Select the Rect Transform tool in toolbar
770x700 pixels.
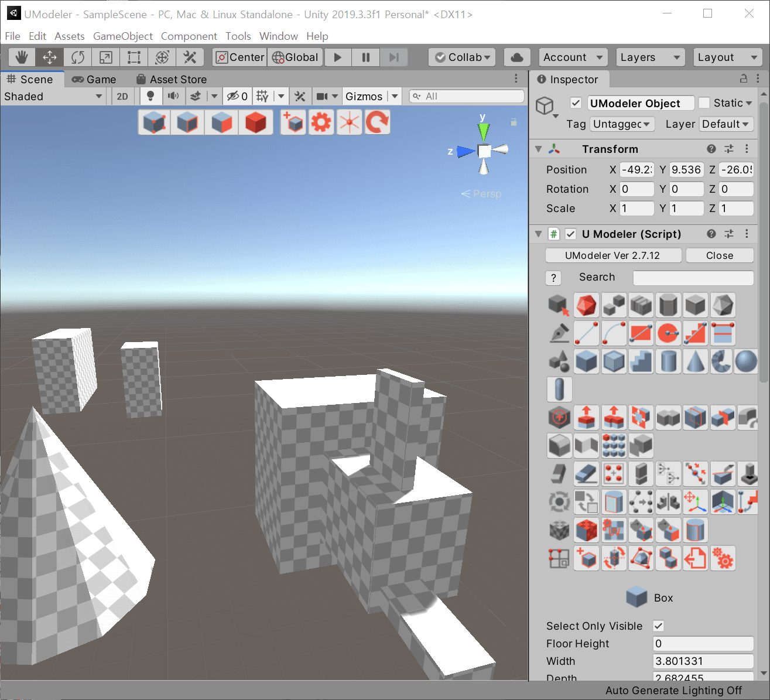tap(134, 57)
